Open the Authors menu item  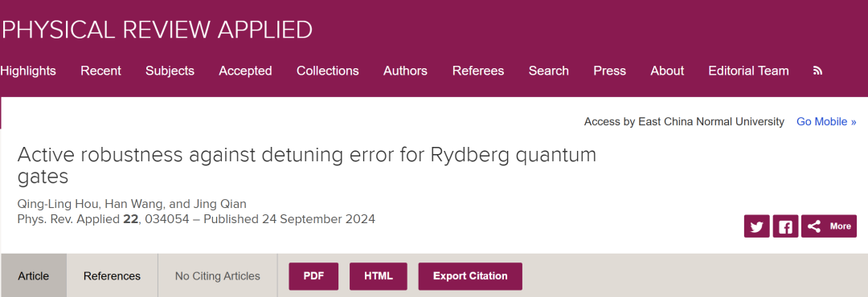pyautogui.click(x=405, y=71)
